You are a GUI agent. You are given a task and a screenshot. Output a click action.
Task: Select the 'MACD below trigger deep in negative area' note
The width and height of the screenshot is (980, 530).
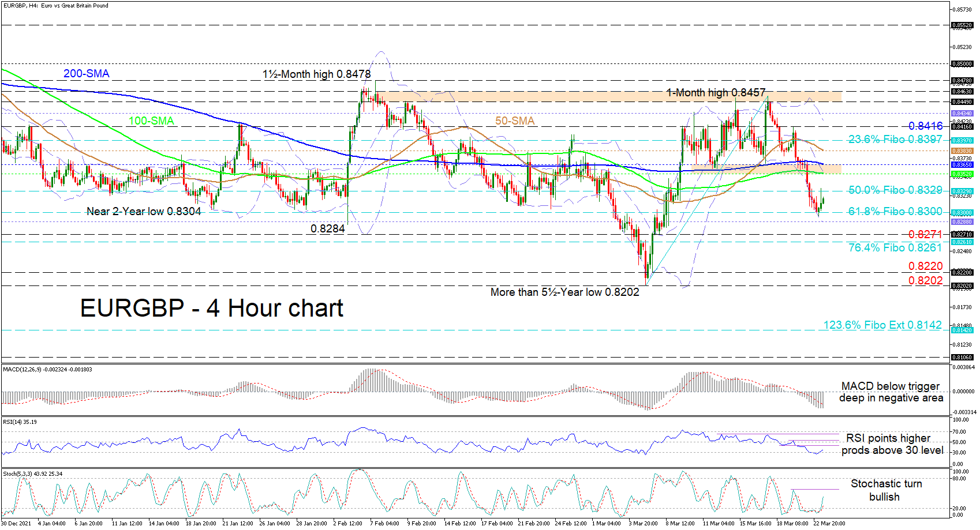[x=891, y=392]
